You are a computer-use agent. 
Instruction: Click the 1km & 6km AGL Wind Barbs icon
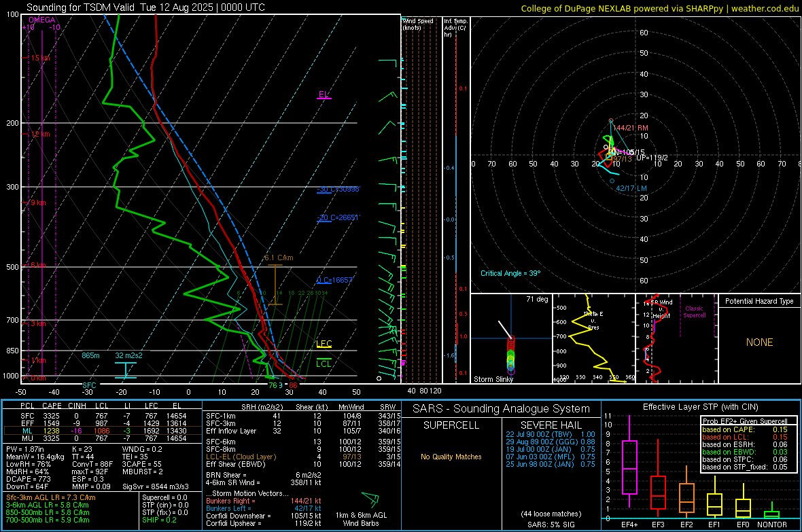coord(370,499)
